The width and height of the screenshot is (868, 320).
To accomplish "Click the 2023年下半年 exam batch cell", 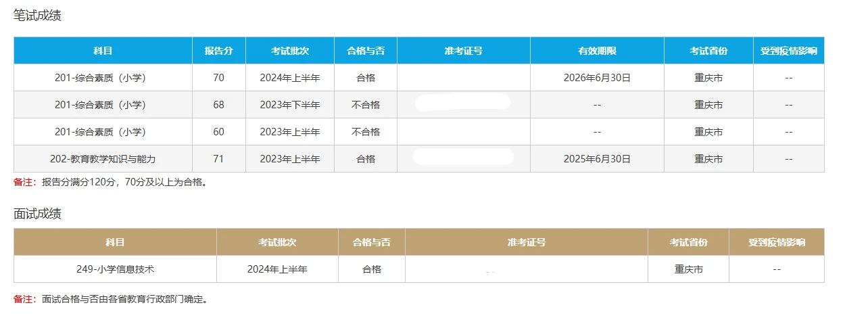I will pyautogui.click(x=289, y=105).
